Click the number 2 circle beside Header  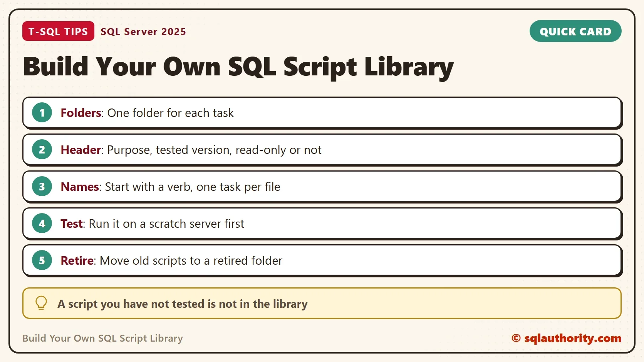coord(42,150)
